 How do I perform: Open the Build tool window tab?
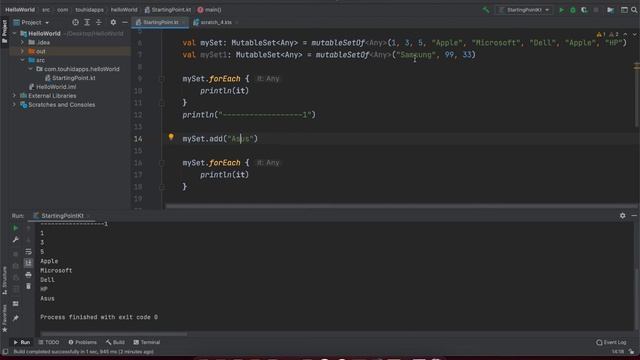[115, 342]
